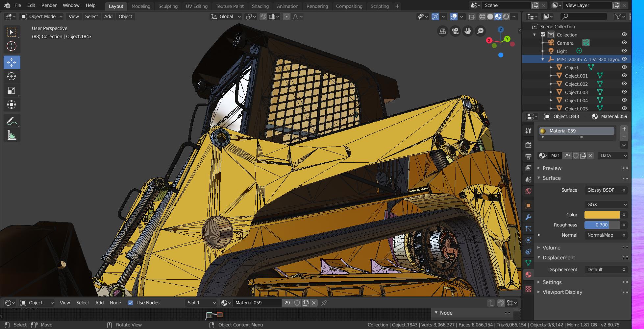644x329 pixels.
Task: Click the pan view hand icon
Action: (x=468, y=31)
